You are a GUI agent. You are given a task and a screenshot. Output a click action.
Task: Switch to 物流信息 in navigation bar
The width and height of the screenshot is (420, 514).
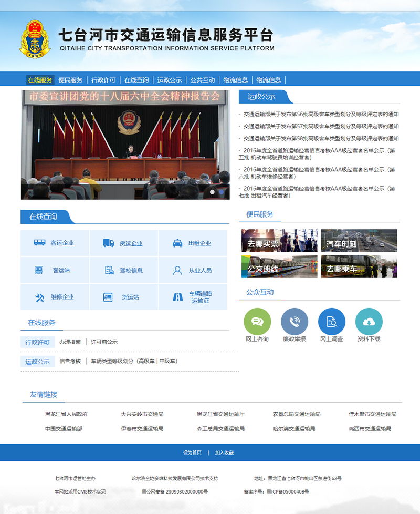click(235, 80)
